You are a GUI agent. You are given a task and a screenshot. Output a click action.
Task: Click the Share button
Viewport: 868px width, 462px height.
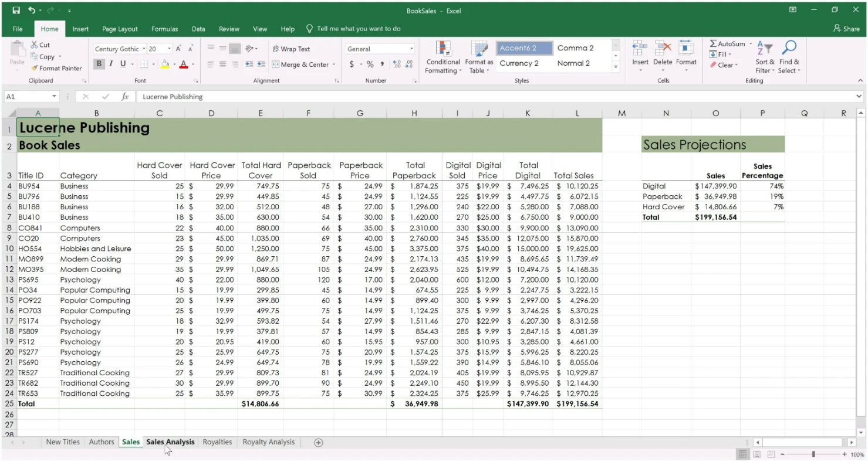pos(846,29)
